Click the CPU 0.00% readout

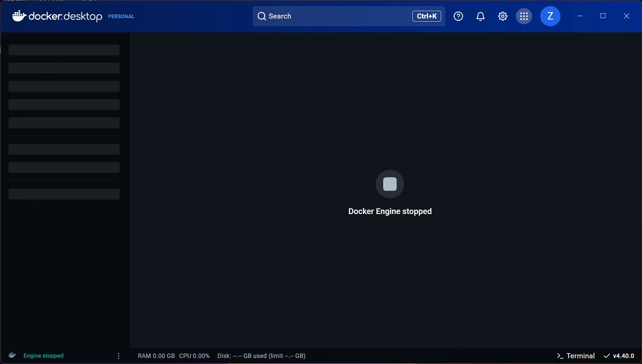coord(194,356)
